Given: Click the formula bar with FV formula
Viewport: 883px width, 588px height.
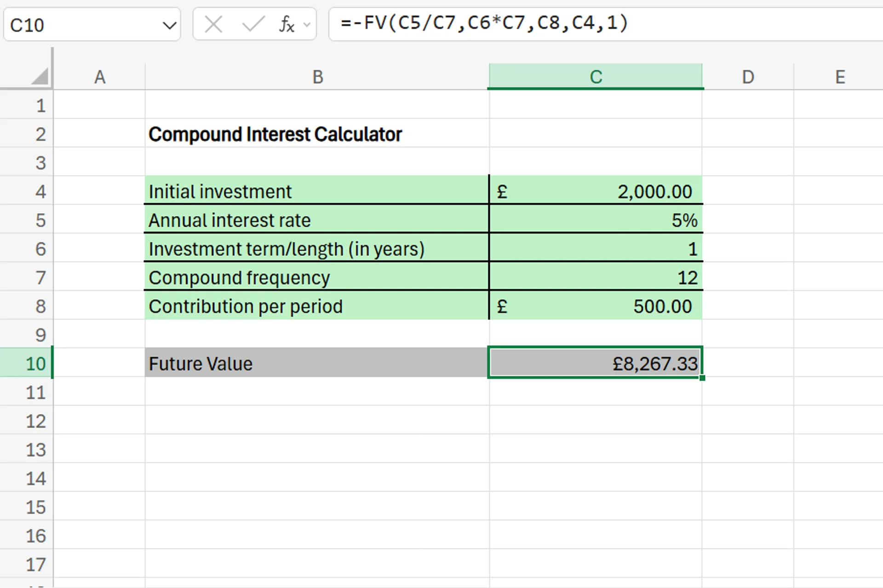Looking at the screenshot, I should click(x=598, y=23).
